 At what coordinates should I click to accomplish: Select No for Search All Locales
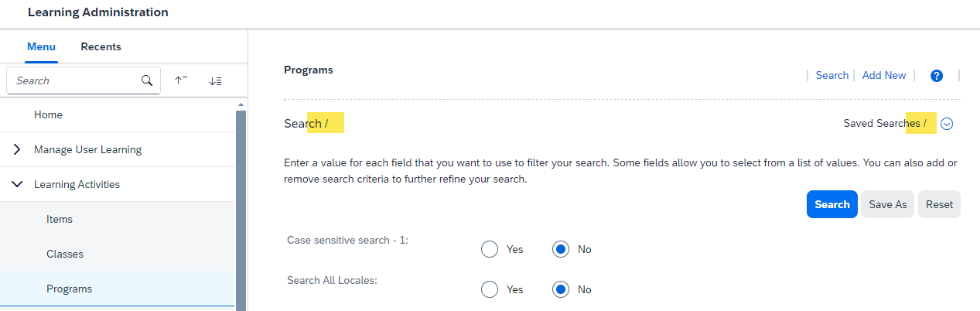pyautogui.click(x=561, y=289)
